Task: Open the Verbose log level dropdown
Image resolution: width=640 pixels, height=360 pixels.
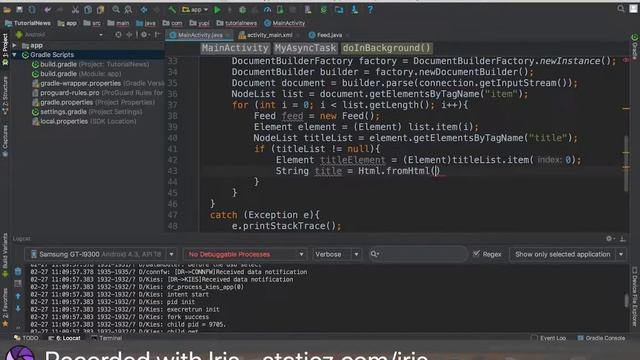Action: (x=337, y=254)
